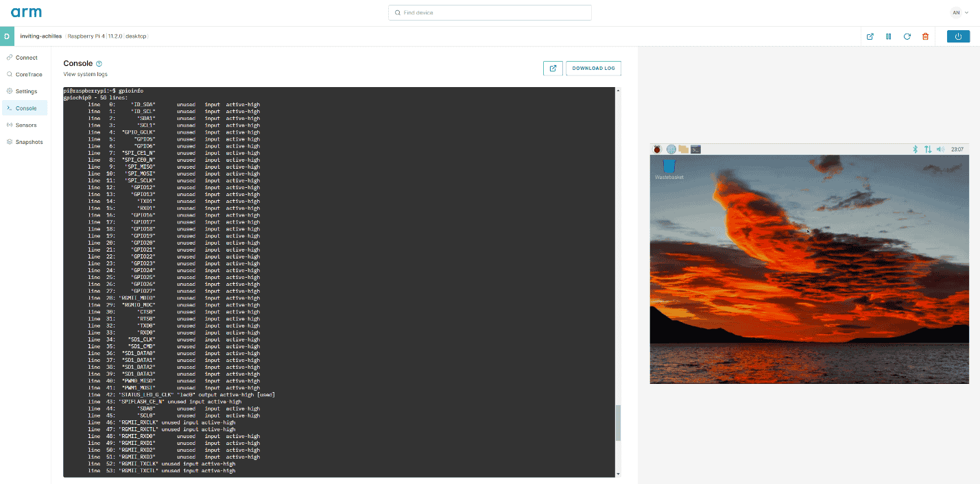Viewport: 980px width, 484px height.
Task: Open the Raspberry Pi menu in the device display
Action: coord(657,149)
